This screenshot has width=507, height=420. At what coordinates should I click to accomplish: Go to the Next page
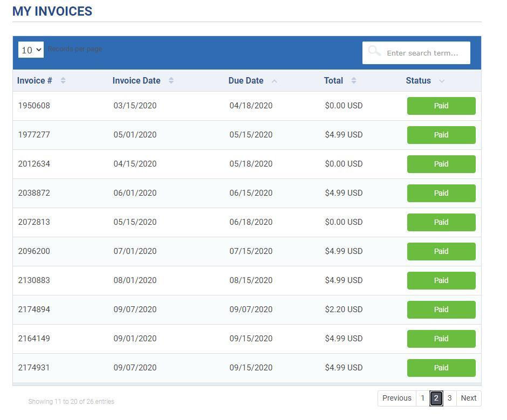pos(469,398)
